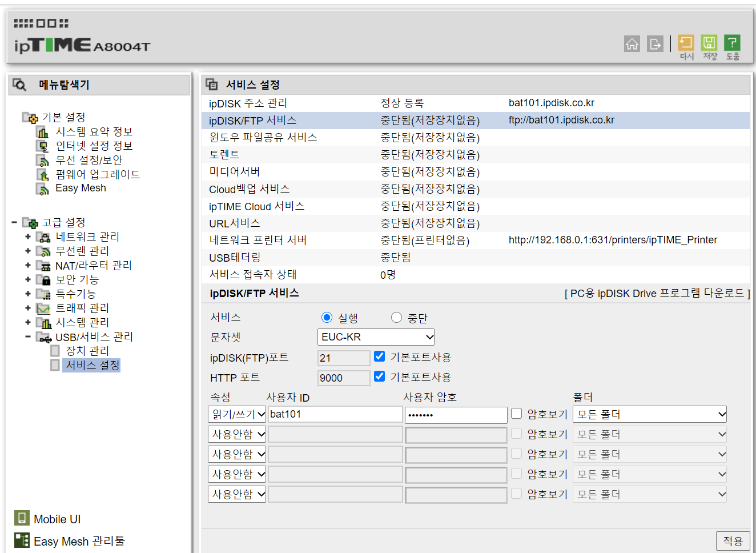Viewport: 756px width, 553px height.
Task: Click the ipDISK(FTP) port field
Action: 344,358
